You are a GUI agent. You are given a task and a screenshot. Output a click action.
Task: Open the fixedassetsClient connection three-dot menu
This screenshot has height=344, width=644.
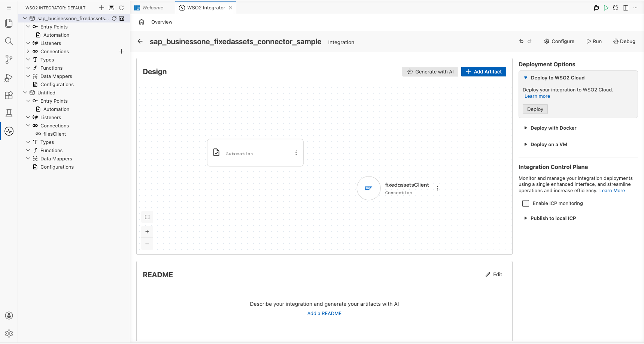pyautogui.click(x=437, y=188)
